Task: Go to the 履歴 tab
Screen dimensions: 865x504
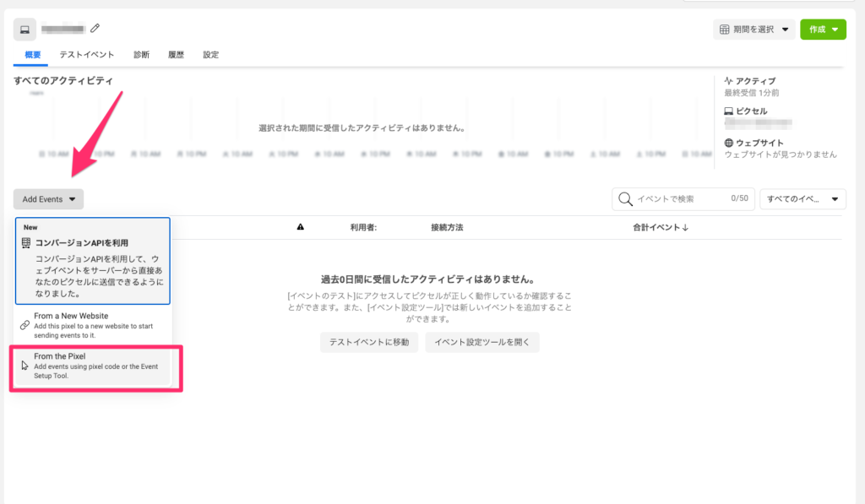Action: (176, 55)
